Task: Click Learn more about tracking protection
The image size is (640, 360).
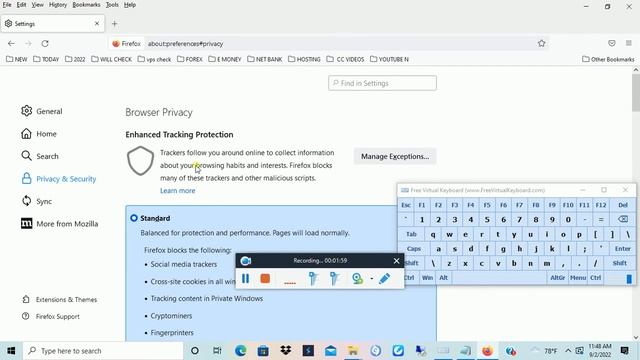Action: [x=178, y=191]
